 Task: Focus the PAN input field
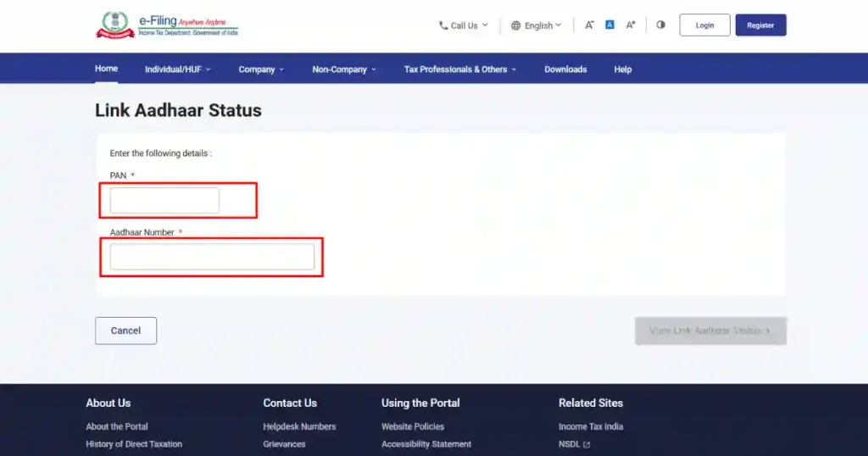click(164, 200)
